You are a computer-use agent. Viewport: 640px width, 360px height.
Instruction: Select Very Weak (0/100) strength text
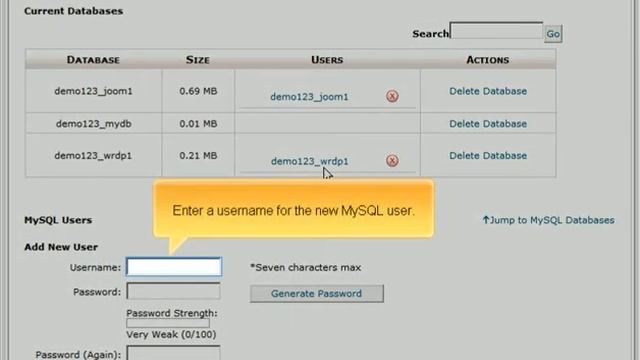pyautogui.click(x=171, y=334)
